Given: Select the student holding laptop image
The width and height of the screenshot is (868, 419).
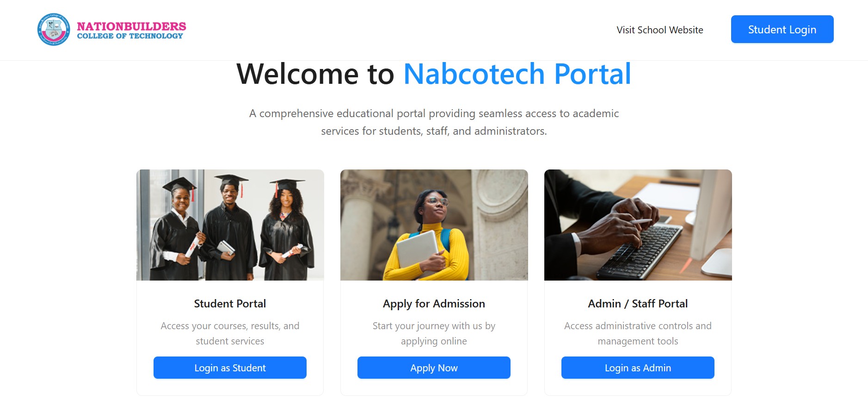Looking at the screenshot, I should click(x=434, y=225).
